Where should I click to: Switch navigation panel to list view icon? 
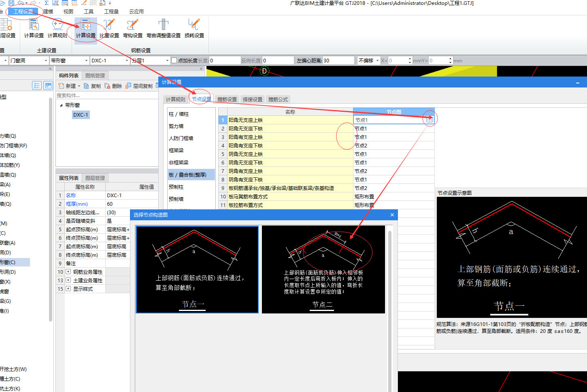[37, 85]
